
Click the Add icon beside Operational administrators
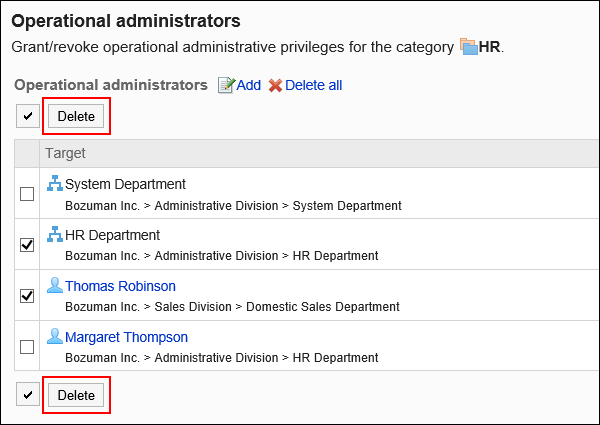[x=226, y=86]
